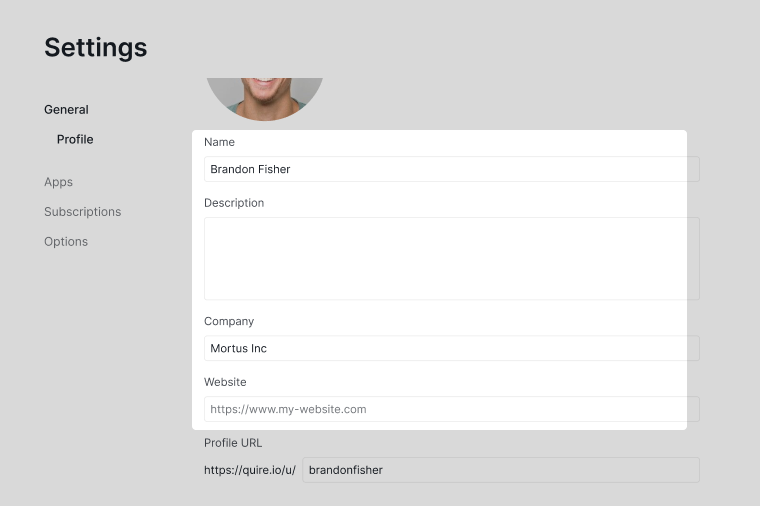This screenshot has width=760, height=506.
Task: Open the General settings section
Action: click(66, 110)
